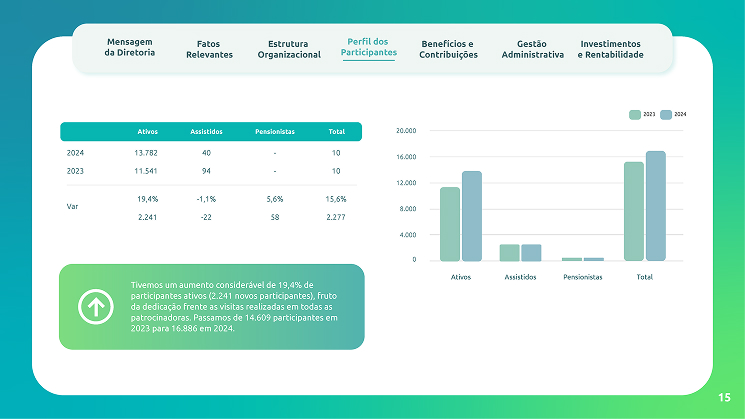Navigate to Gestão Administrativa tab
The image size is (745, 419).
(x=531, y=49)
